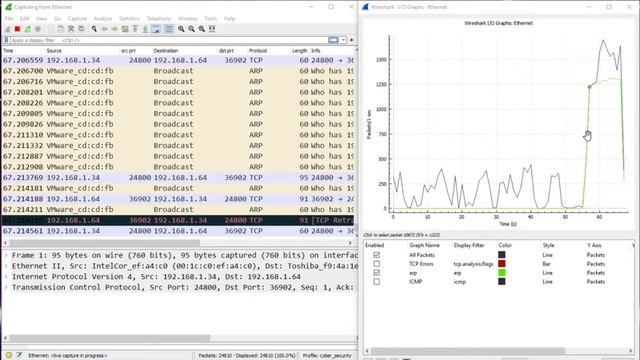Click the display filter bookmark icon
Viewport: 640px width, 360px height.
(6, 40)
